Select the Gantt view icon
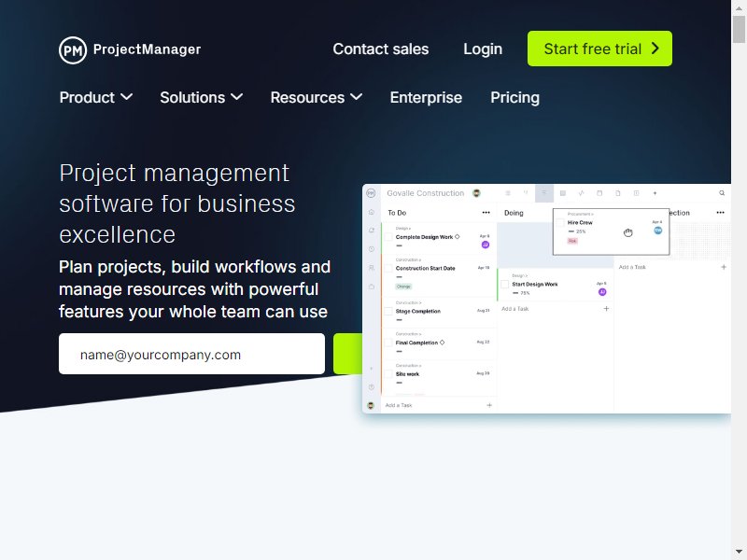This screenshot has height=560, width=747. [526, 193]
